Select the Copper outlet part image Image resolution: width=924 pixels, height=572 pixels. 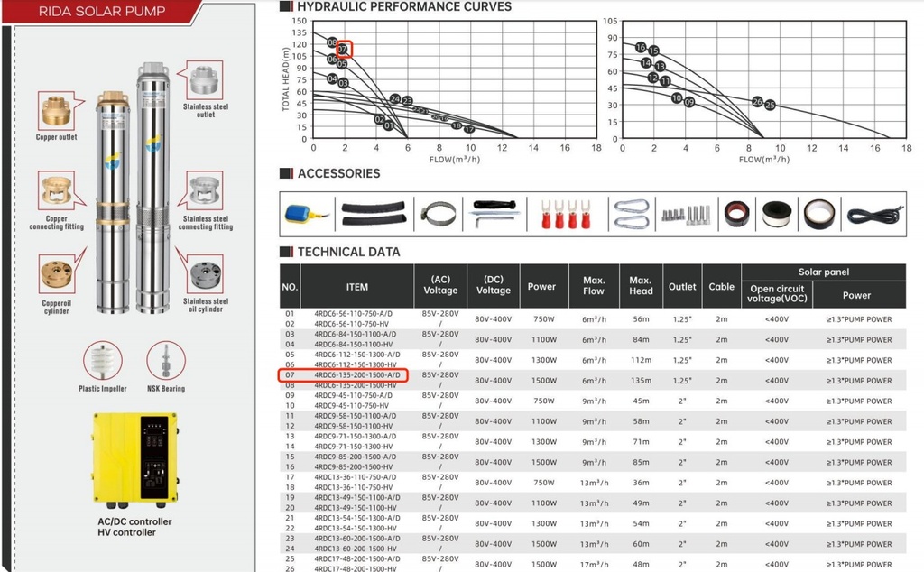pyautogui.click(x=57, y=111)
